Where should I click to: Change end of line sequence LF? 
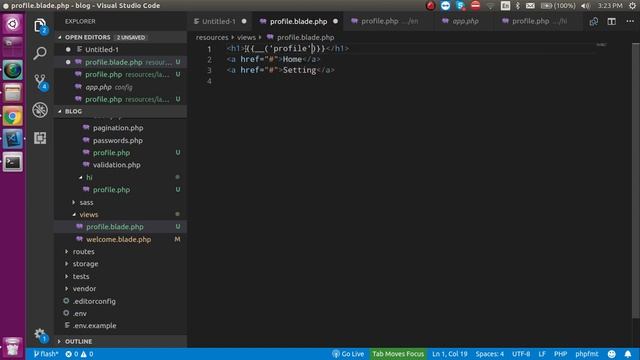click(x=542, y=354)
